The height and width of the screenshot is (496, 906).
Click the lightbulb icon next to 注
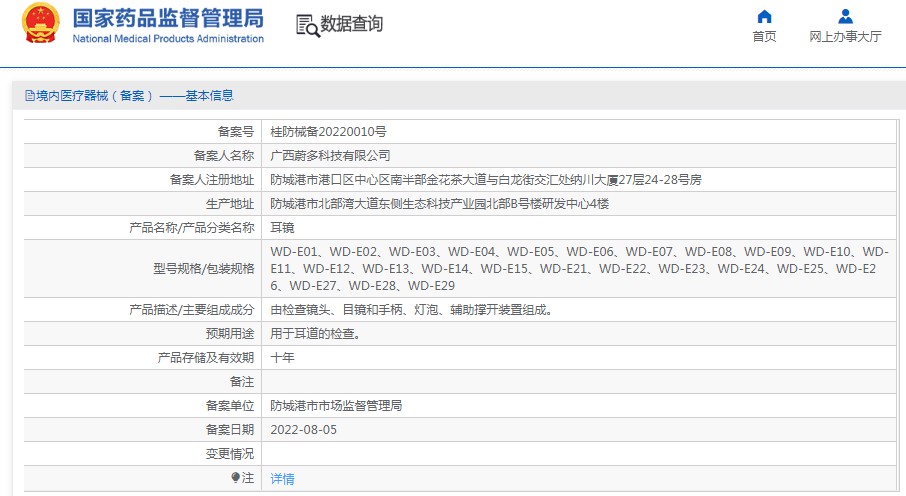pyautogui.click(x=235, y=478)
